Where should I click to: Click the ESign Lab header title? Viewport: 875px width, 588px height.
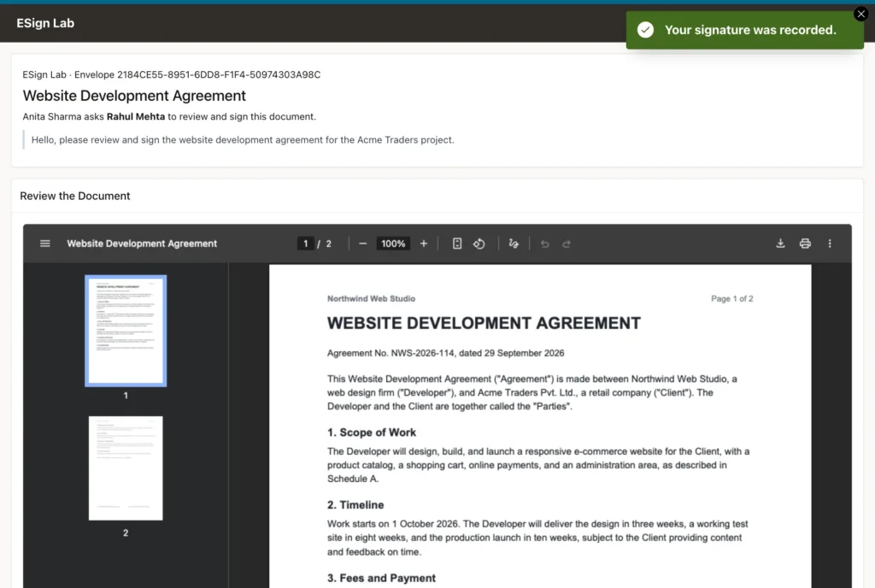pos(45,23)
